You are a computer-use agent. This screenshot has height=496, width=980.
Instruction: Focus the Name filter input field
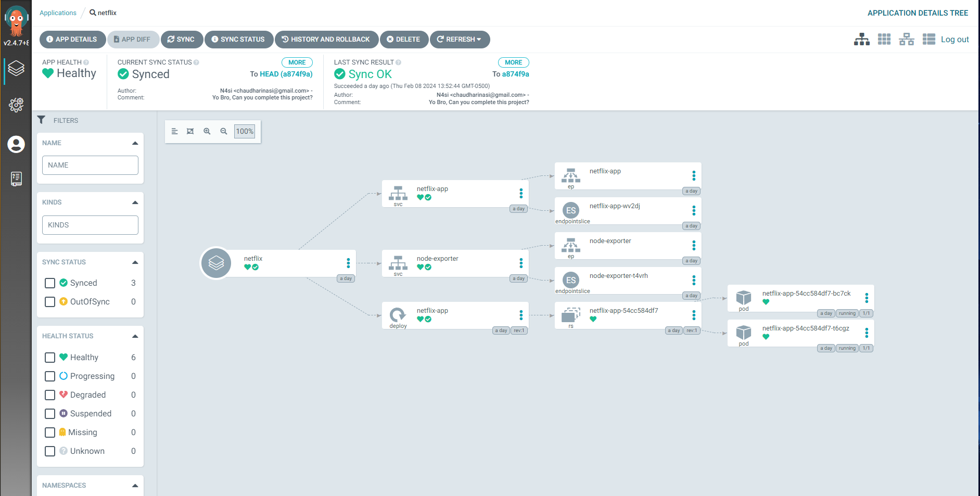[90, 166]
